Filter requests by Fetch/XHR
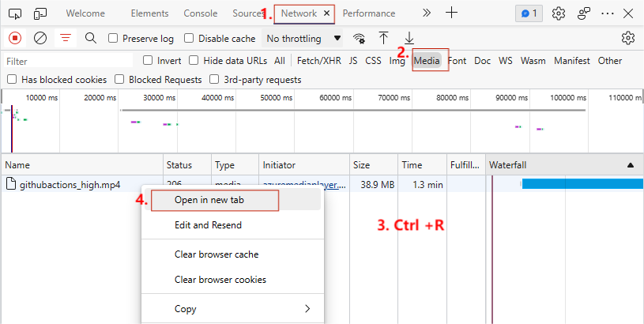Screen dimensions: 644x324 coord(318,61)
